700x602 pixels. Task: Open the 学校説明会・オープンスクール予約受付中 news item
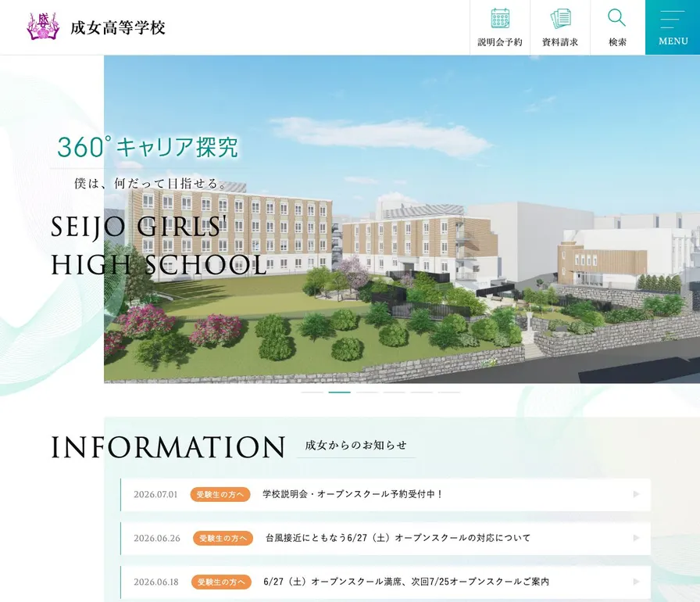coord(386,494)
